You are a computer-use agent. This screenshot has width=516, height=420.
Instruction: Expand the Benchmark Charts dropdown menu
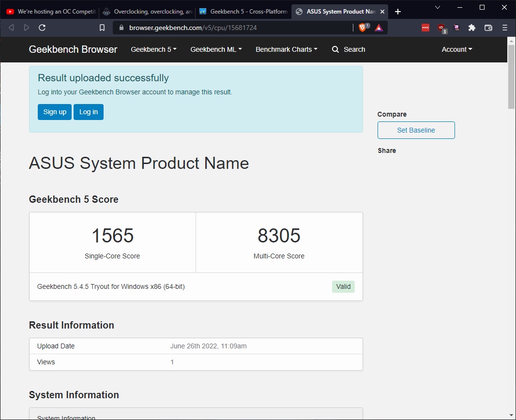pyautogui.click(x=287, y=49)
